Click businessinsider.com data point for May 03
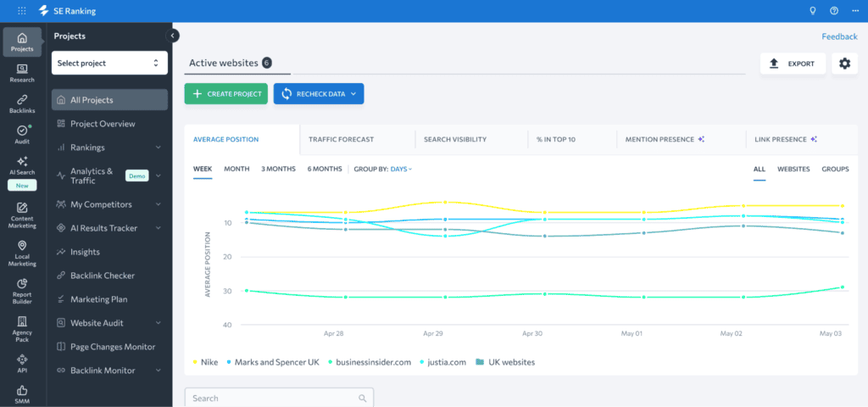Screen dimensions: 868x407 (x=842, y=287)
